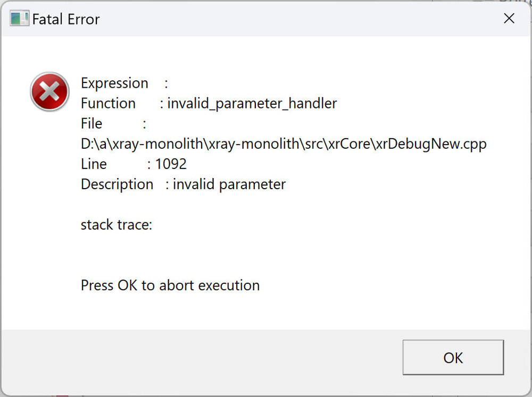Image resolution: width=532 pixels, height=397 pixels.
Task: Close the Fatal Error dialog
Action: click(x=509, y=19)
